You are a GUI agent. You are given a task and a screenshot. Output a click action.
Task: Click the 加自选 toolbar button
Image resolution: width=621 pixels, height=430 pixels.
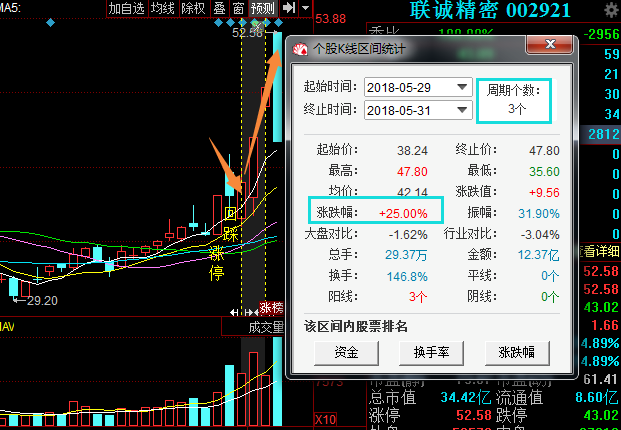(127, 8)
